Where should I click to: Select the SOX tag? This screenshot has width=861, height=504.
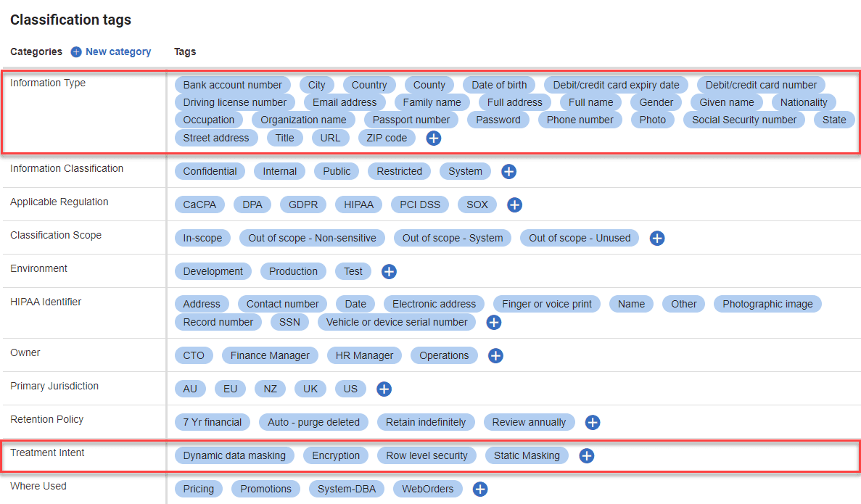click(477, 205)
